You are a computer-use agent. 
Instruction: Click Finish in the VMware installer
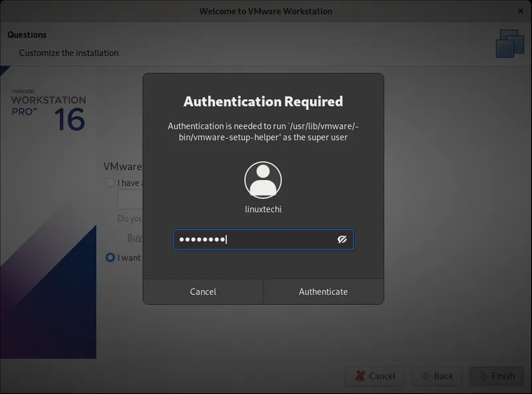click(497, 376)
